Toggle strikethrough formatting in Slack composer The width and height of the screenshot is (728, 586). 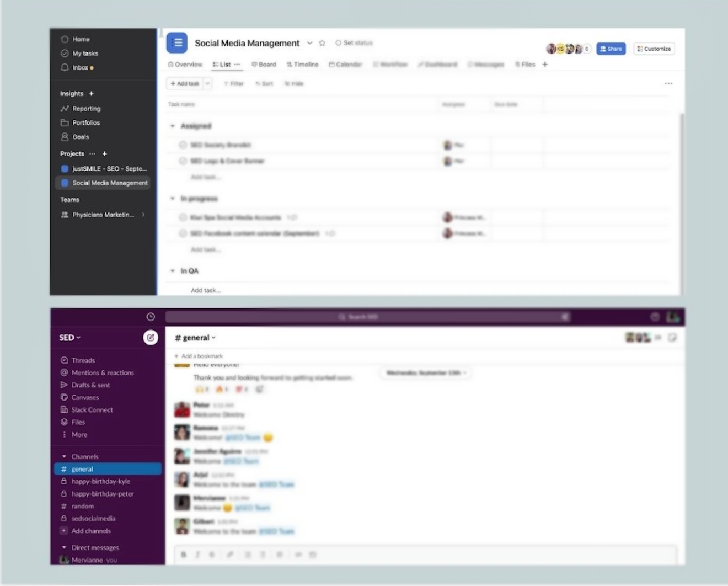[x=212, y=555]
